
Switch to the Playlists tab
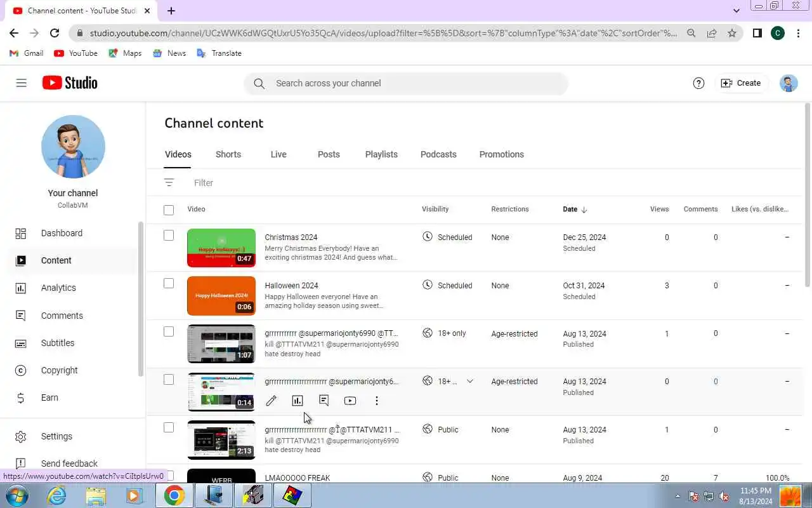click(381, 154)
